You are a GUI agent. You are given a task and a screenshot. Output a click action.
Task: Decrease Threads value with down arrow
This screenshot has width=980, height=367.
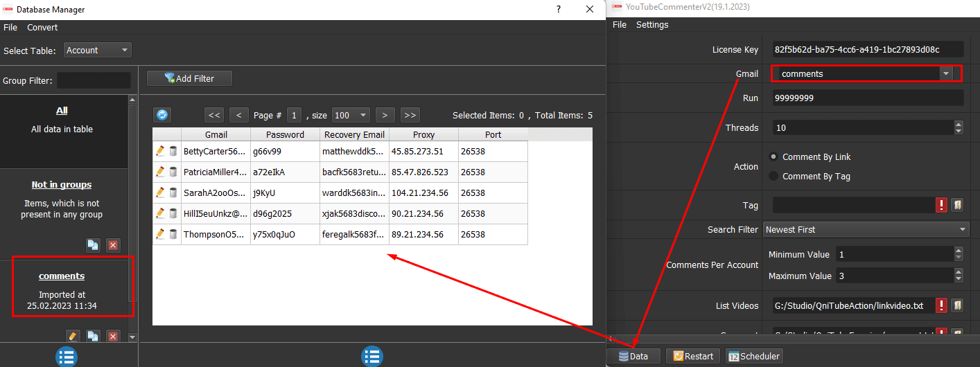pyautogui.click(x=959, y=131)
